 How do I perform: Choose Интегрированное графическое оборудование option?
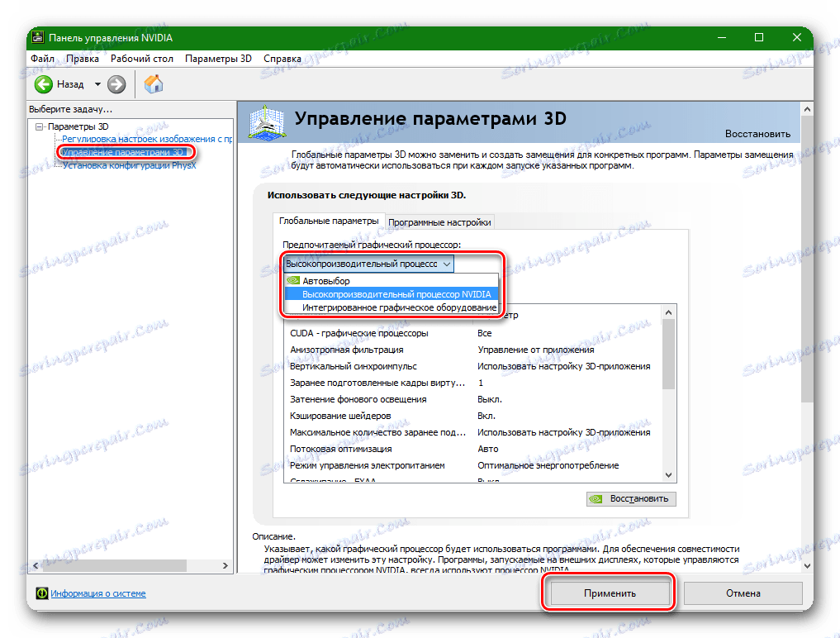pyautogui.click(x=391, y=307)
